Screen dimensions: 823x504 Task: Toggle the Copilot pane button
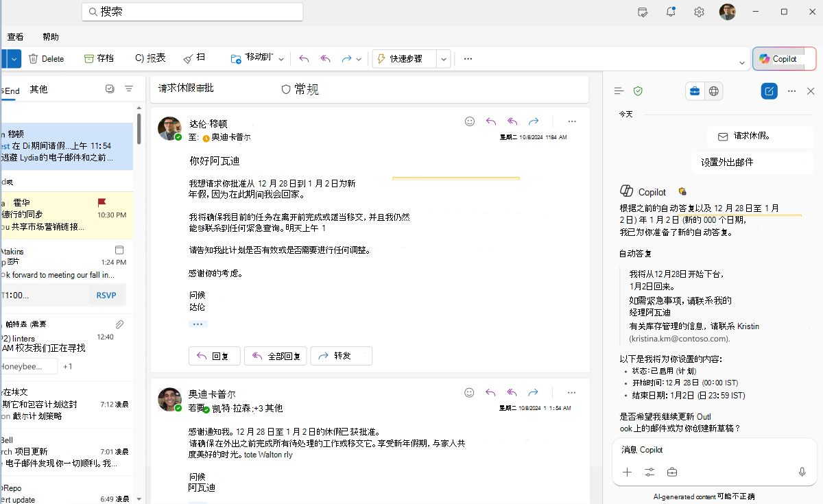pos(785,59)
